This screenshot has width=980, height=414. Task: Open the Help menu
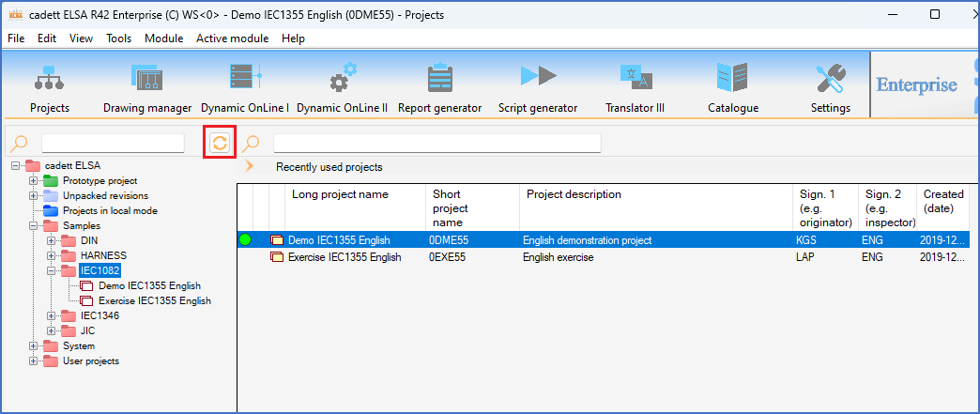pyautogui.click(x=293, y=38)
